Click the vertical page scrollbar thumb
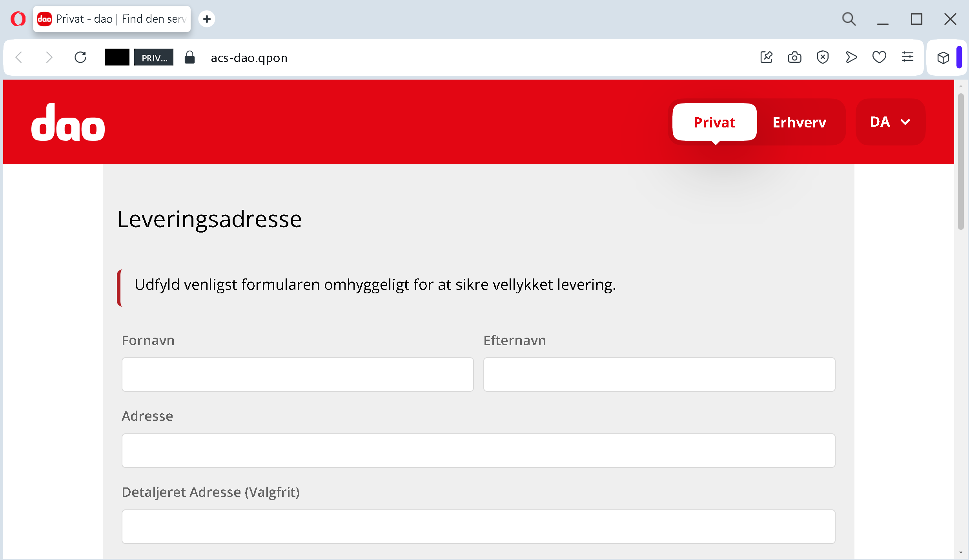Image resolution: width=969 pixels, height=560 pixels. 961,161
